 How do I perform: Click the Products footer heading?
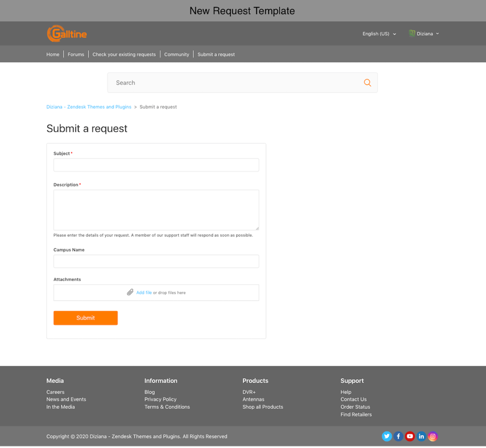[x=255, y=381]
